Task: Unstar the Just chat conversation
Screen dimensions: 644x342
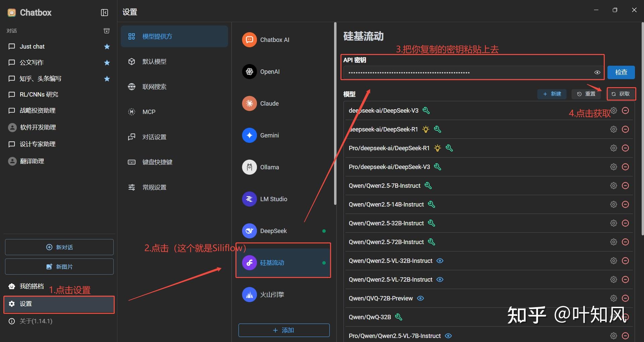Action: (106, 47)
